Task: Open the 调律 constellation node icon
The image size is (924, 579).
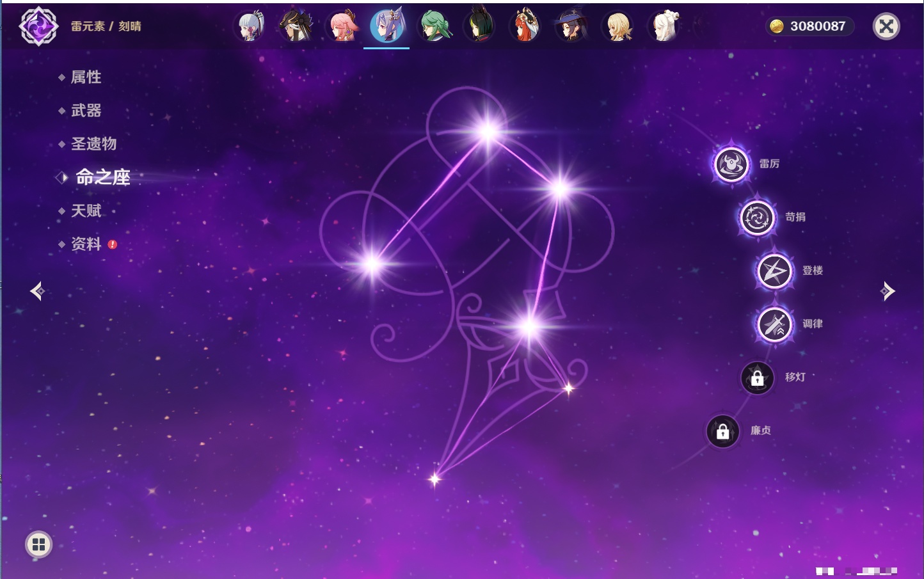Action: coord(775,324)
